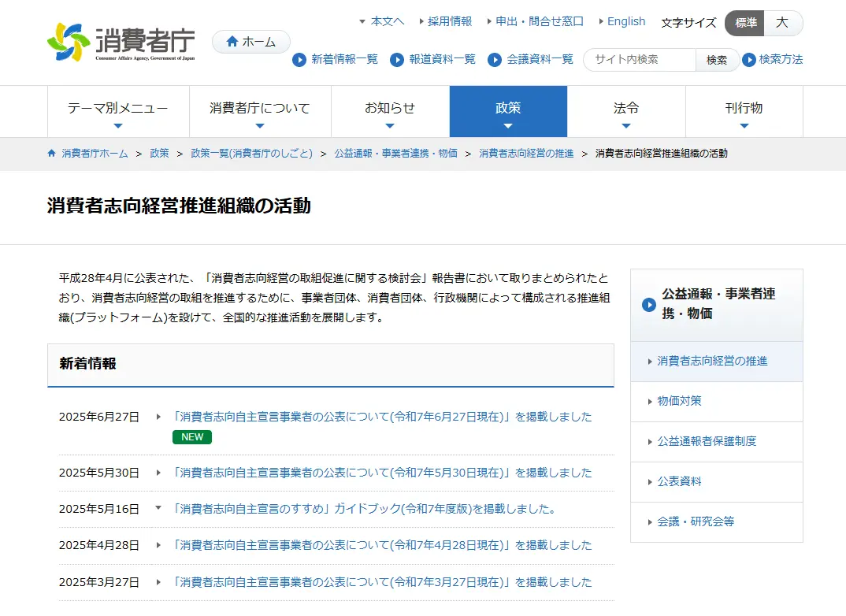This screenshot has height=616, width=846.
Task: Open the 政策 breadcrumb link
Action: [x=159, y=153]
